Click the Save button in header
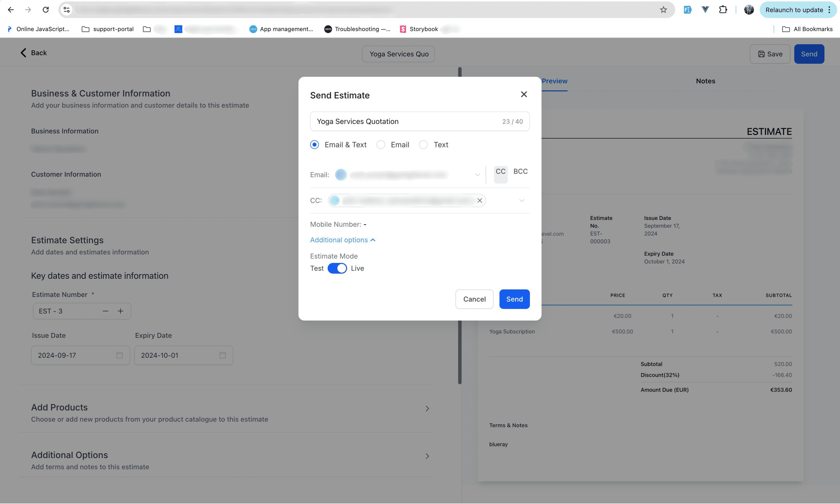This screenshot has height=504, width=840. 770,54
